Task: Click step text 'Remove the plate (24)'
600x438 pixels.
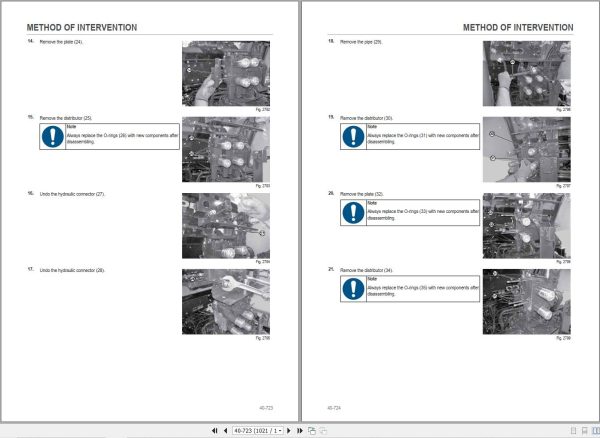Action: click(x=61, y=42)
